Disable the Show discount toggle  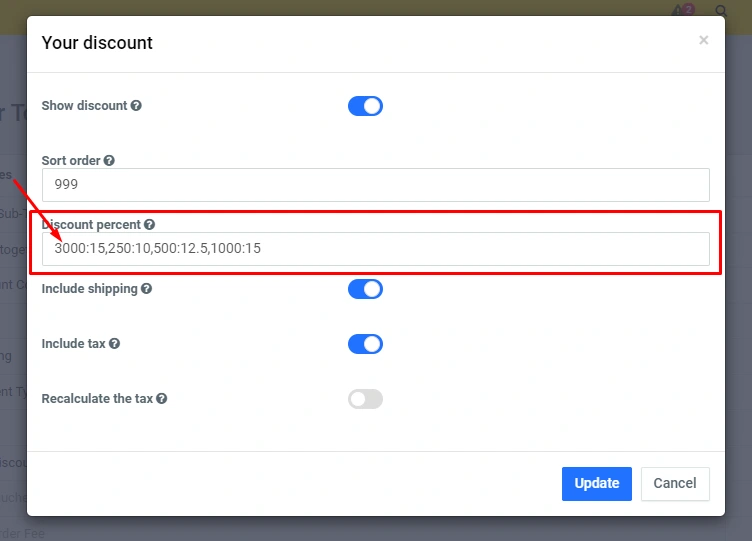point(365,106)
